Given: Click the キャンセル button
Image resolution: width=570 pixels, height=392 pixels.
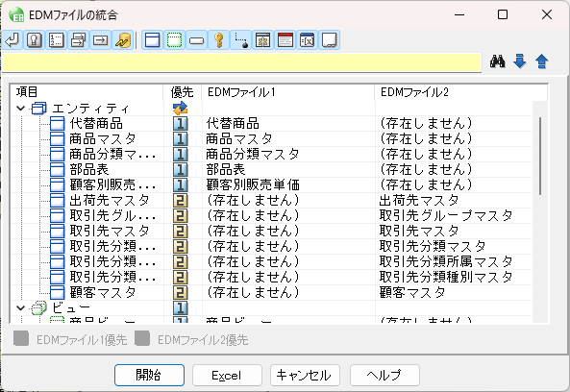Looking at the screenshot, I should tap(305, 375).
